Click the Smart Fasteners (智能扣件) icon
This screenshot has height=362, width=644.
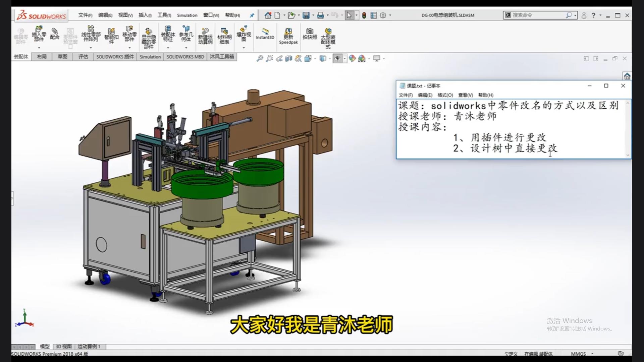point(111,36)
